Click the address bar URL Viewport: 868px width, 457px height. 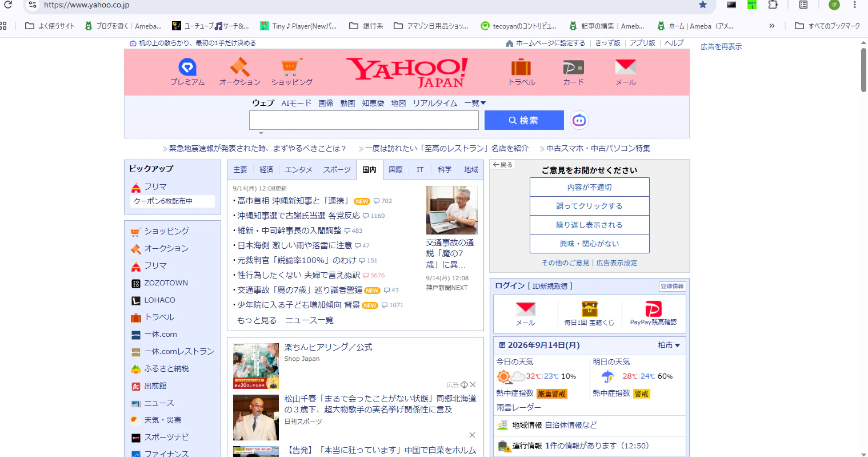point(87,5)
